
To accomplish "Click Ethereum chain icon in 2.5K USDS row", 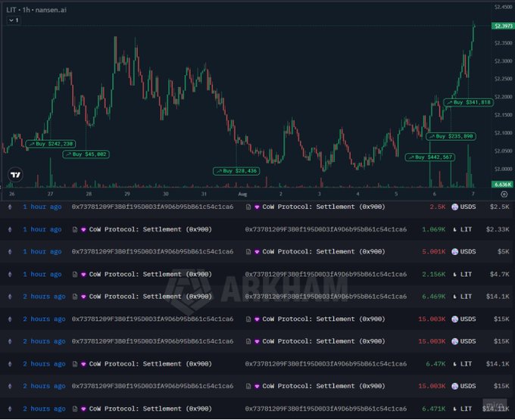I will click(10, 207).
